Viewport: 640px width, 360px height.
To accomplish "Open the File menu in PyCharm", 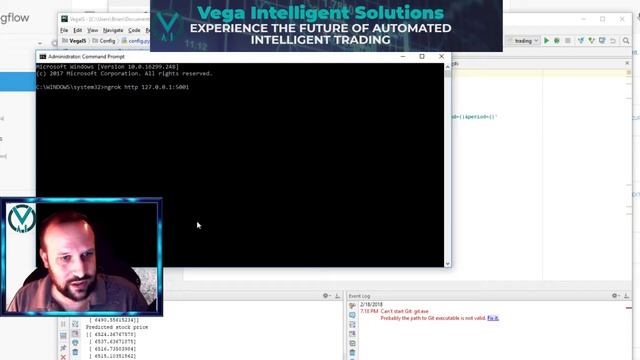I will pos(64,30).
